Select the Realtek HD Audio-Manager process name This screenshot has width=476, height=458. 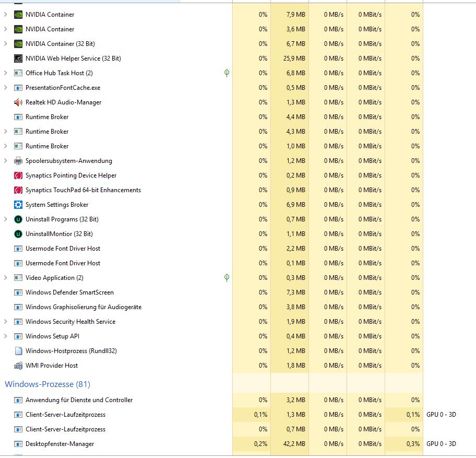[64, 102]
